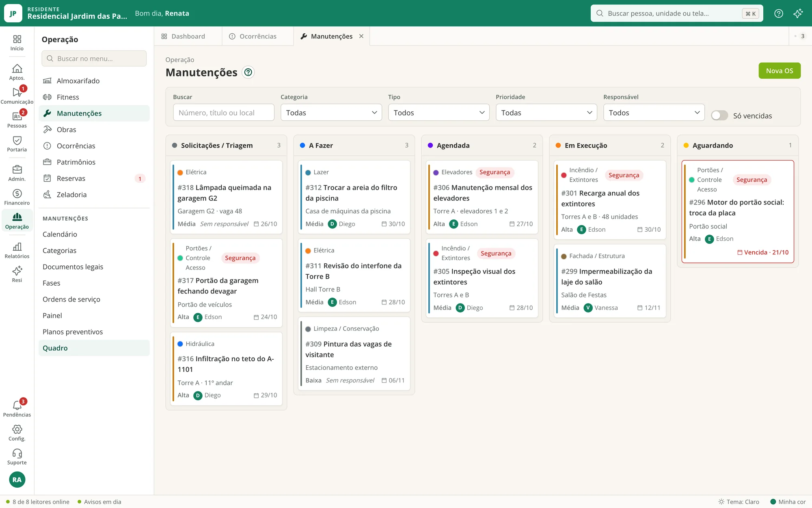Open Calendário under Manutenções
This screenshot has height=508, width=812.
(x=94, y=234)
